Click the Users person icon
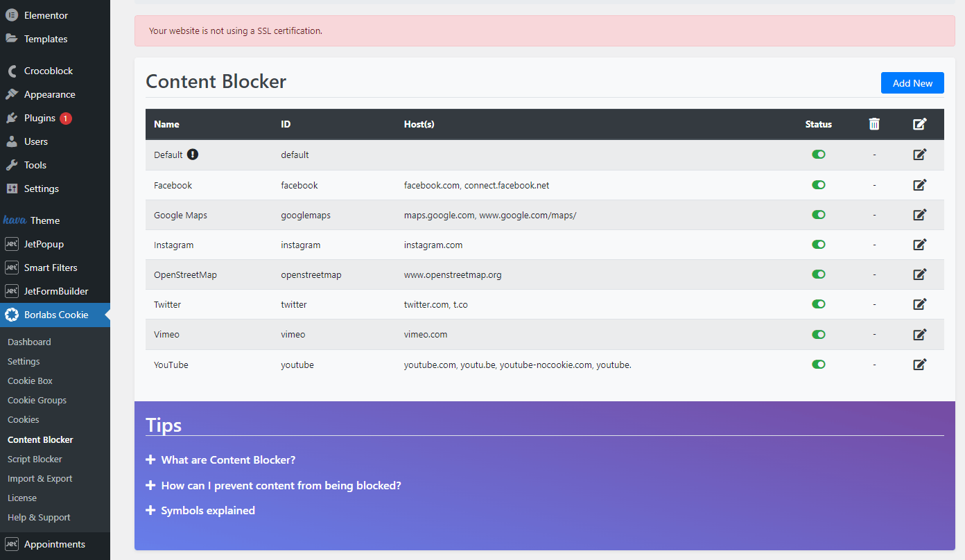This screenshot has height=560, width=965. click(x=11, y=141)
